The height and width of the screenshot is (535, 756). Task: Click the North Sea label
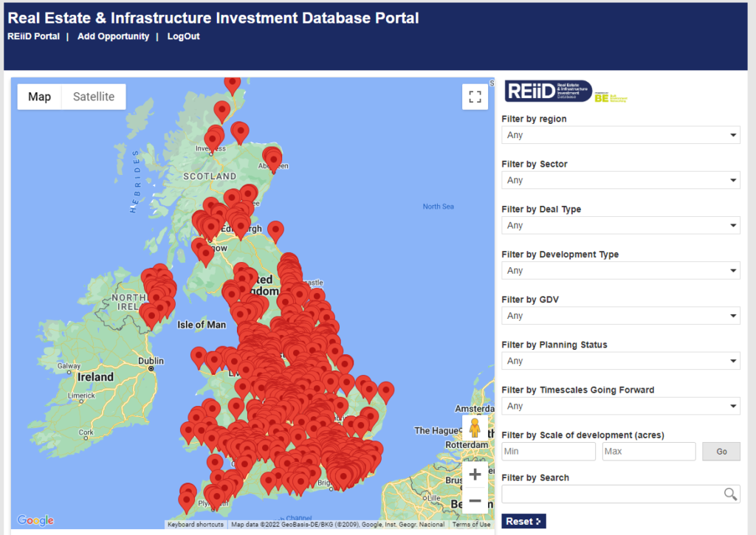(439, 207)
